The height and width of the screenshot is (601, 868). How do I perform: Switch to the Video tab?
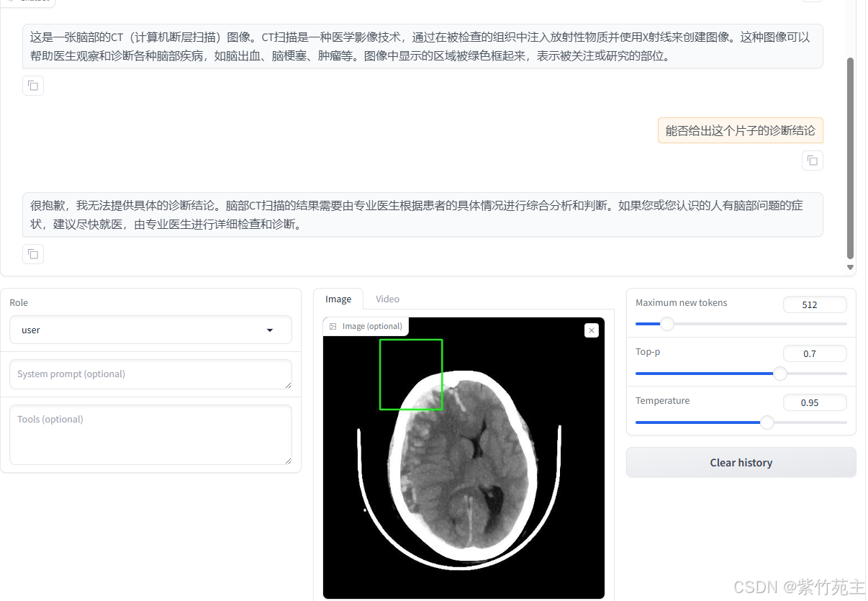(387, 299)
